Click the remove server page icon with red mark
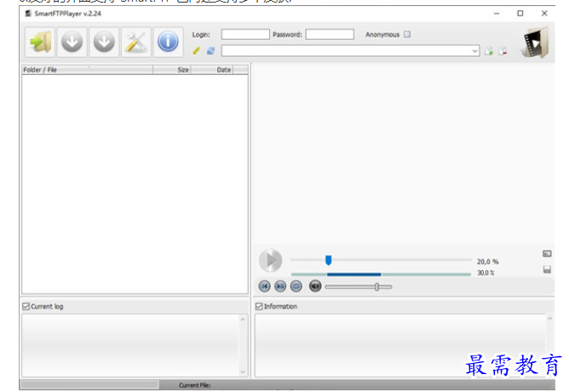 503,51
